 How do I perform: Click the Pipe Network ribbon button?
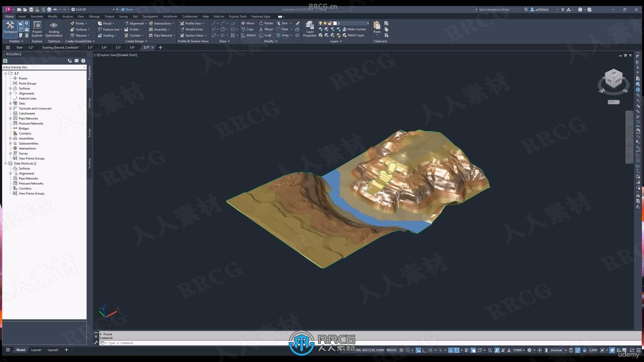162,36
